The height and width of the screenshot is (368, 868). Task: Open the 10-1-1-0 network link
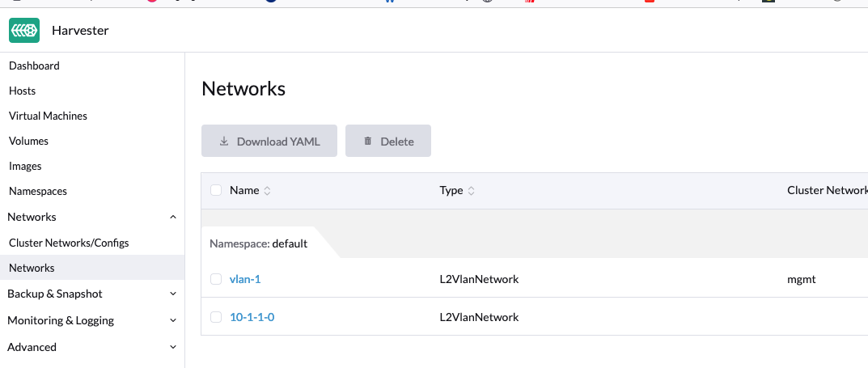(252, 317)
